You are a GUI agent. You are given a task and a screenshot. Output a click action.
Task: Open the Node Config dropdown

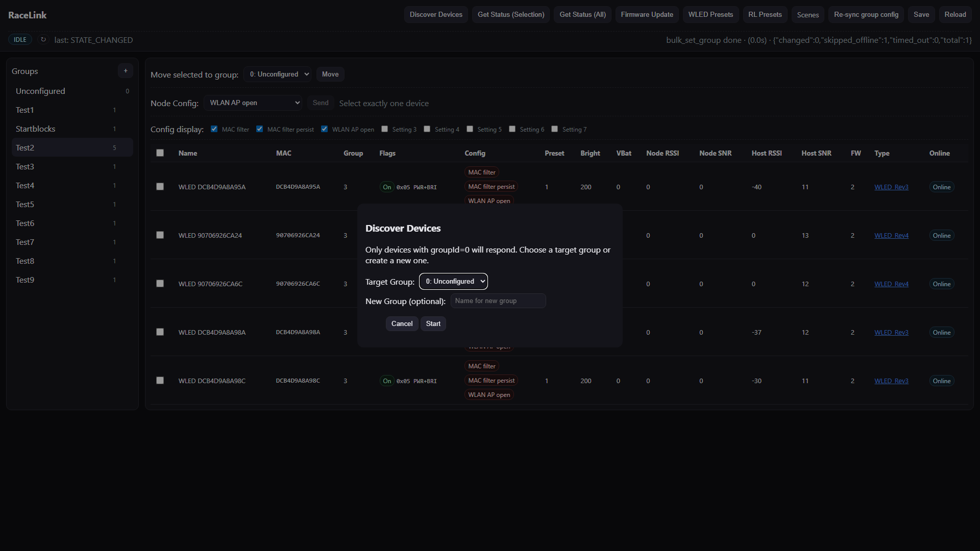[x=253, y=103]
